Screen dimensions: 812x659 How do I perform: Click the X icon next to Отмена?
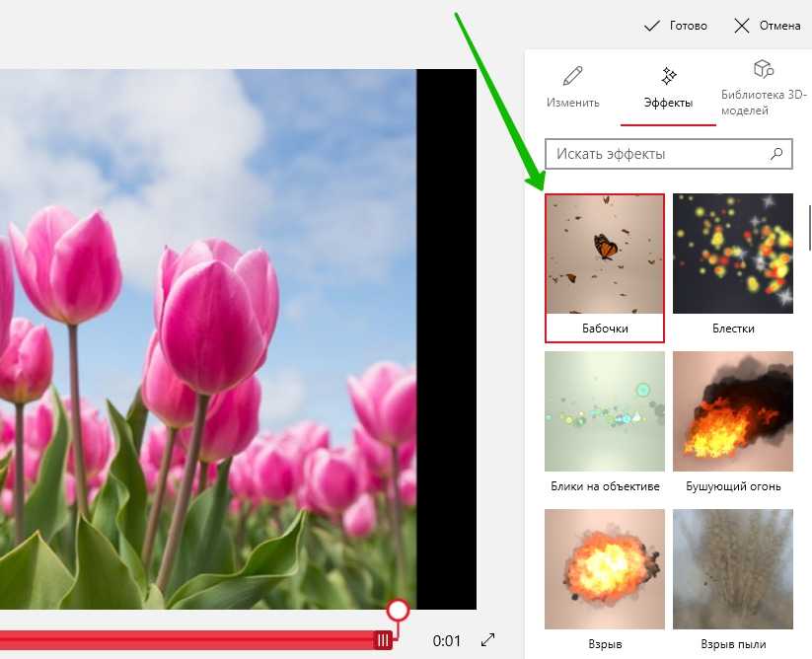pyautogui.click(x=742, y=26)
